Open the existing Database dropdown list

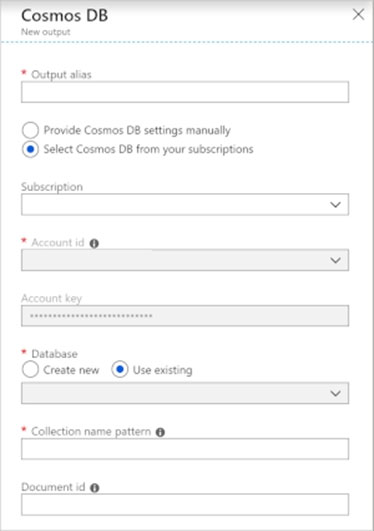[185, 393]
